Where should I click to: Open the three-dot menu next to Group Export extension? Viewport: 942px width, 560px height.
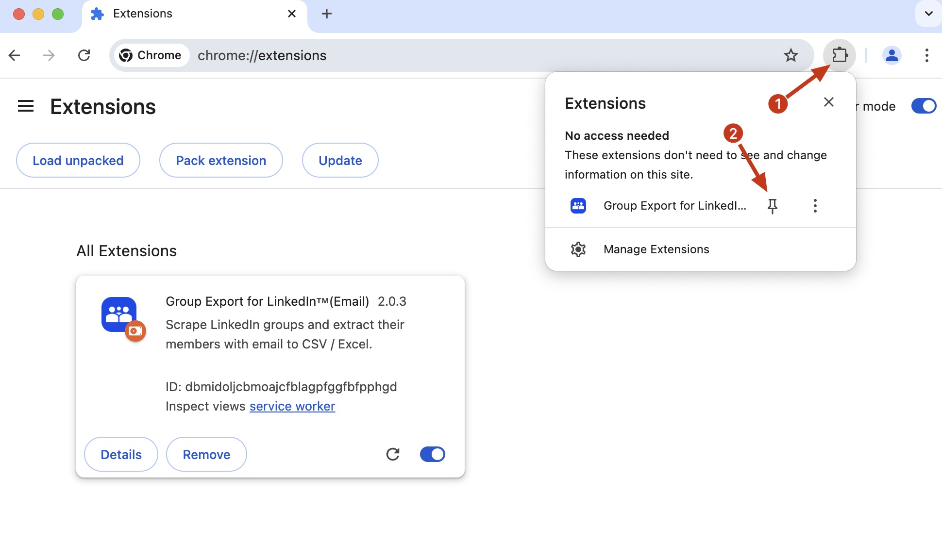(x=815, y=205)
